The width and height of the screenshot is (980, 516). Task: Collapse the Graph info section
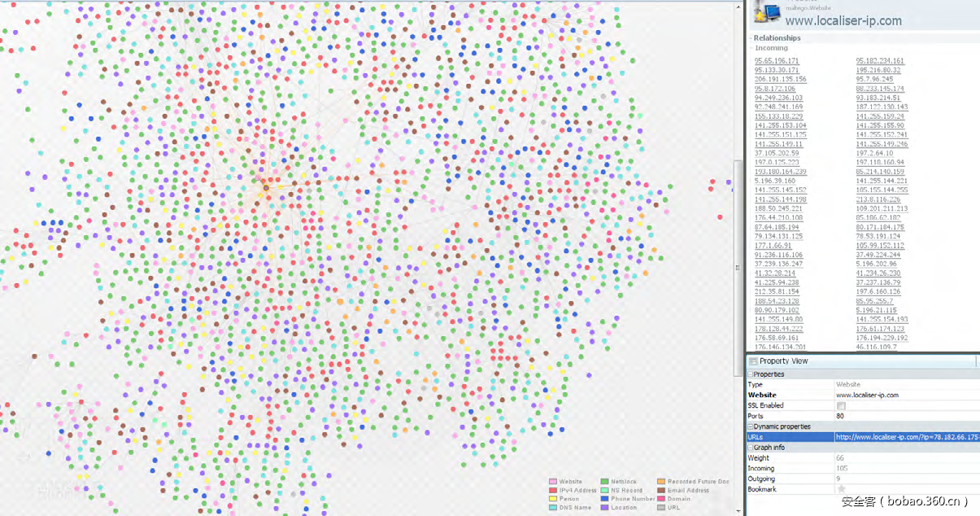750,447
